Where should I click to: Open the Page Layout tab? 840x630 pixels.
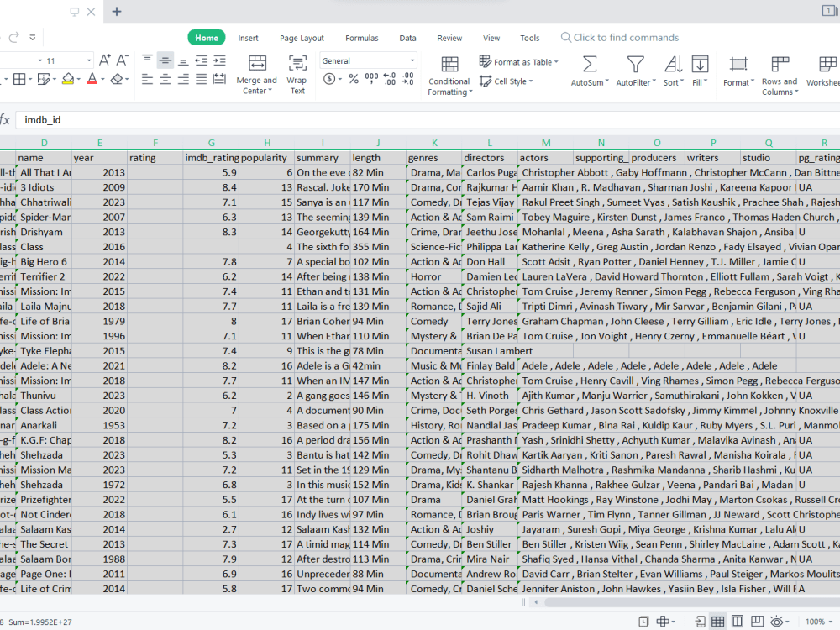click(x=302, y=38)
